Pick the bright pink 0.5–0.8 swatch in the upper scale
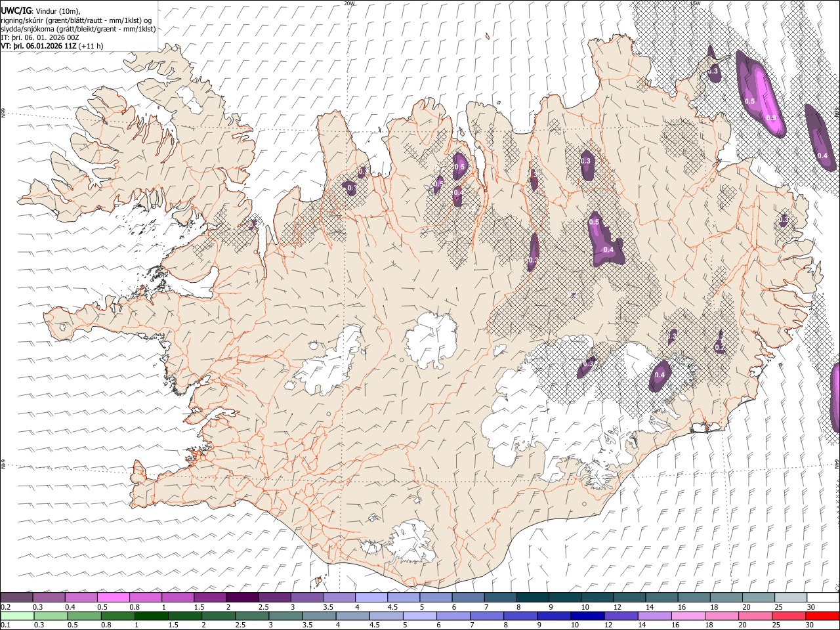This screenshot has width=840, height=630. [x=114, y=598]
